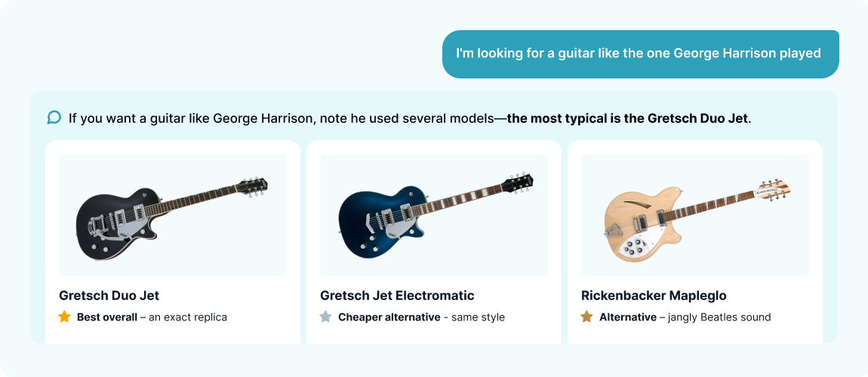The image size is (868, 377).
Task: Select the Gretsch Duo Jet product title
Action: [x=109, y=296]
